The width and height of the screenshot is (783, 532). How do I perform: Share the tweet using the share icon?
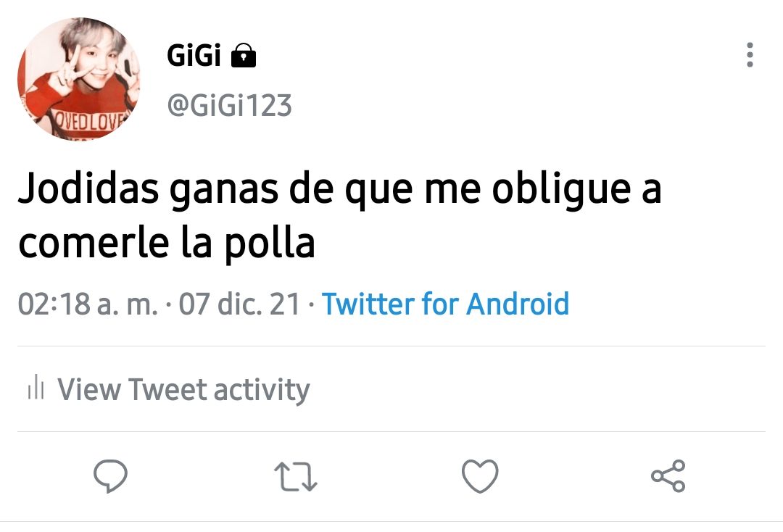668,476
